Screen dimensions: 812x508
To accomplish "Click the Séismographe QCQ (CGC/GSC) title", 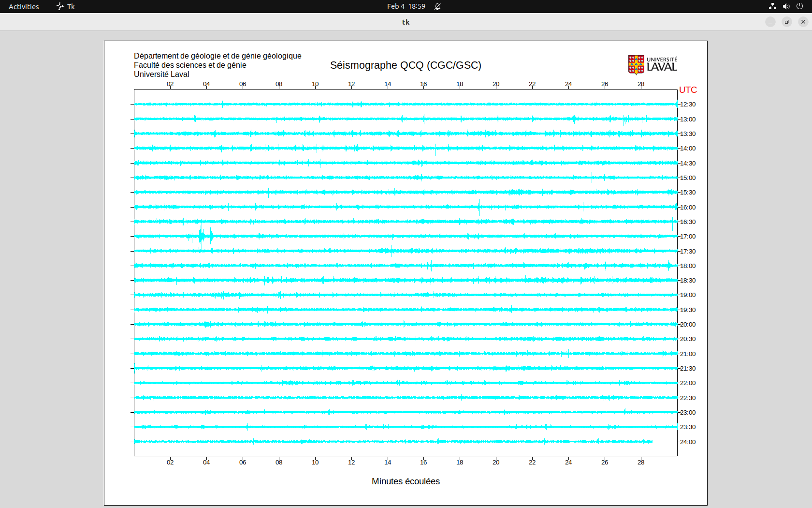I will coord(406,65).
